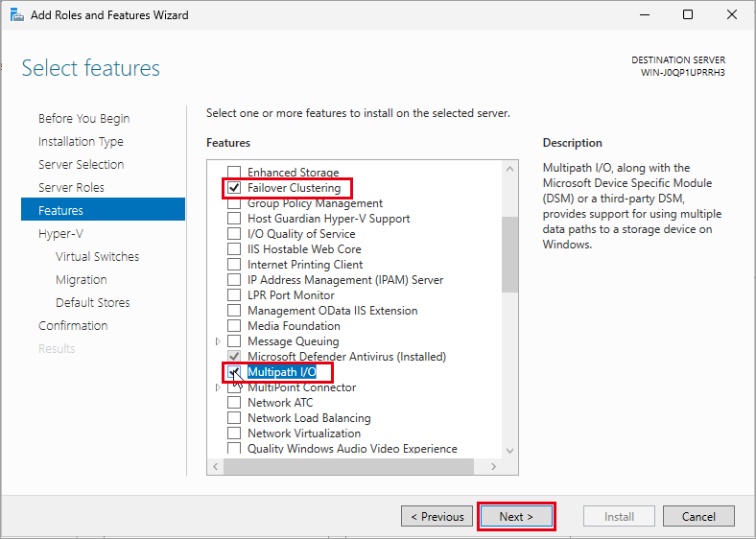
Task: Close the Add Roles and Features Wizard
Action: click(732, 15)
